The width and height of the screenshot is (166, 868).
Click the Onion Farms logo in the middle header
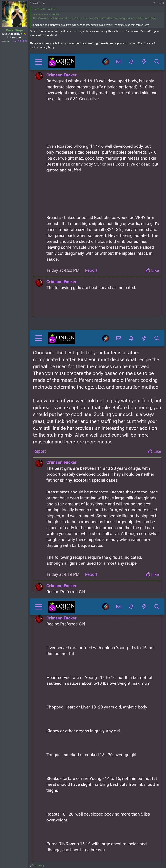point(61,338)
